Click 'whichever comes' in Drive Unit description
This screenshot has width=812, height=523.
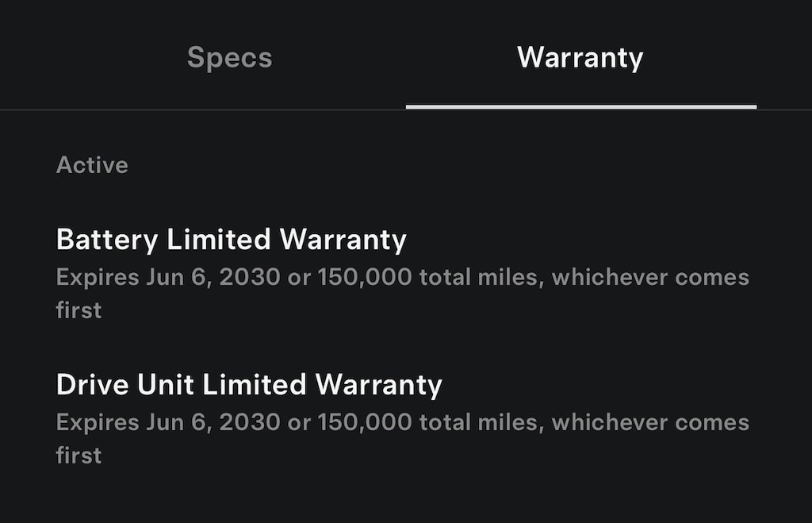click(650, 422)
